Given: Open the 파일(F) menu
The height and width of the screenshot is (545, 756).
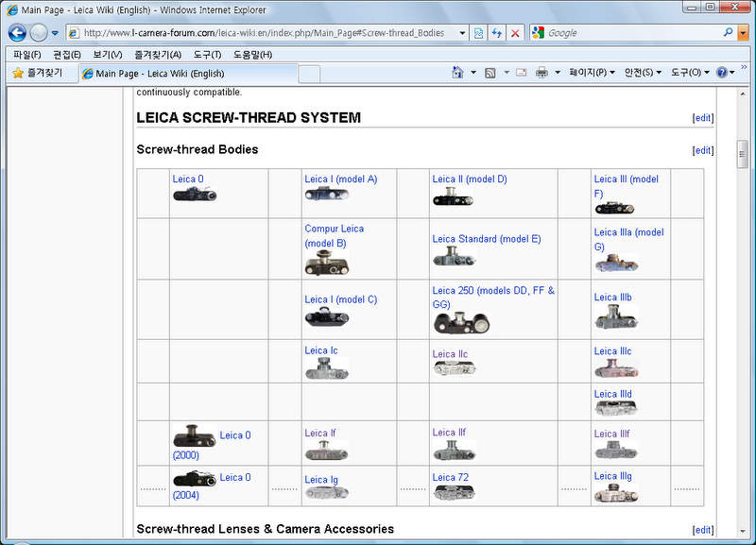Looking at the screenshot, I should click(x=27, y=55).
